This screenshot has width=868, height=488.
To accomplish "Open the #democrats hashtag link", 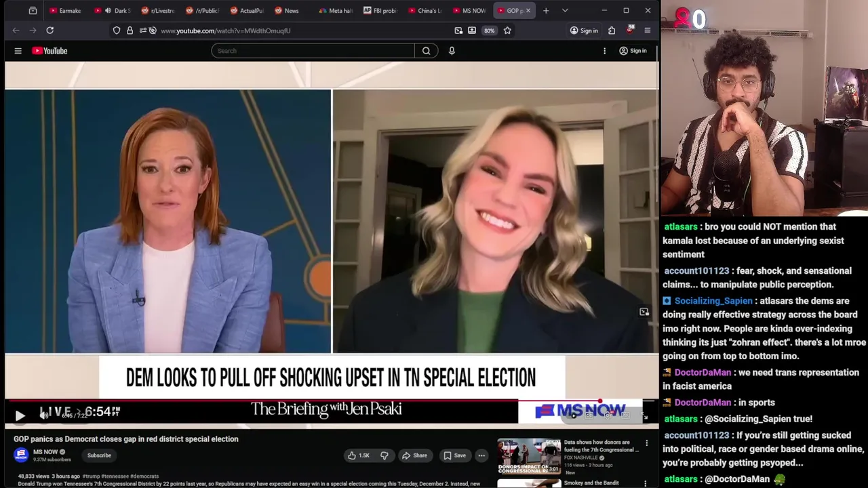I will pos(144,476).
